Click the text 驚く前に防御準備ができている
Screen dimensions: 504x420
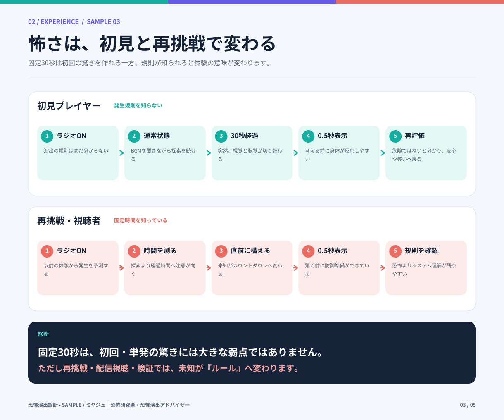(x=337, y=270)
